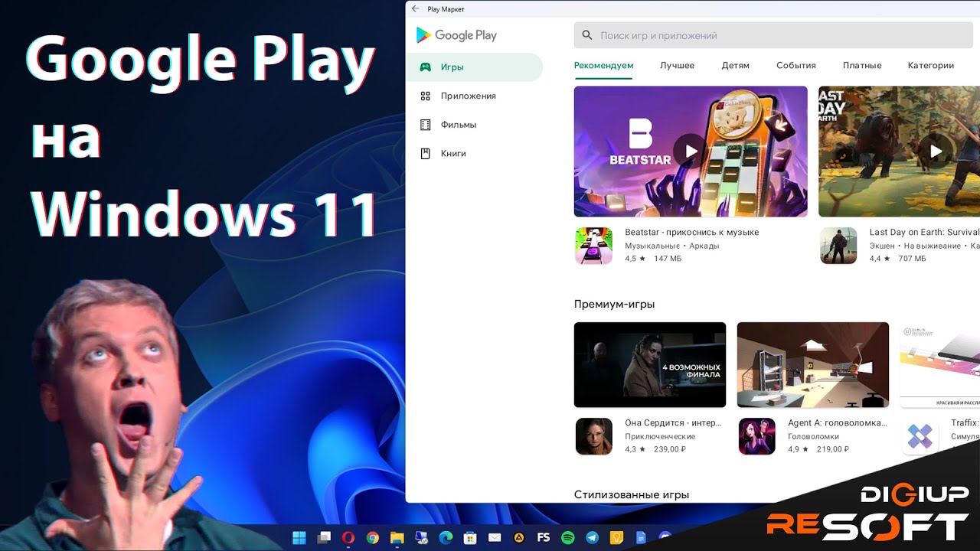Image resolution: width=980 pixels, height=551 pixels.
Task: Click the 'Стилизованные игры' section heading
Action: pos(632,495)
